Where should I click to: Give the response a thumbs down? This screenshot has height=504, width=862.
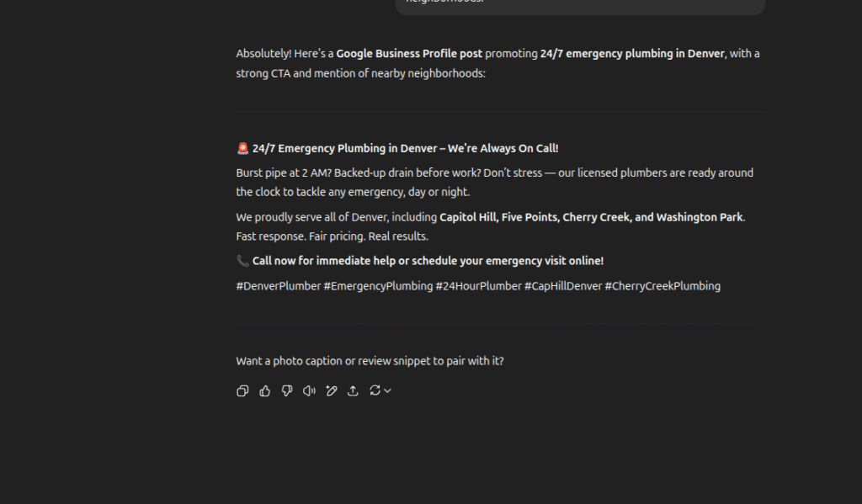(x=287, y=390)
